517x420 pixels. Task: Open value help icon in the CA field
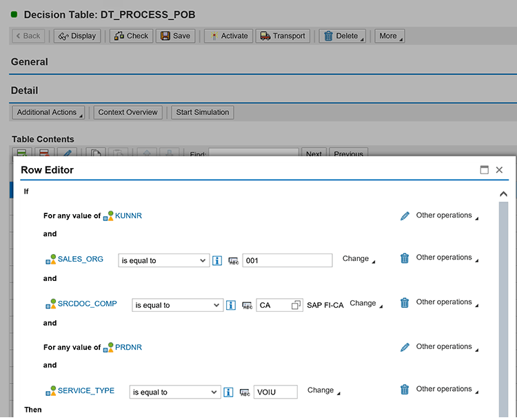296,305
